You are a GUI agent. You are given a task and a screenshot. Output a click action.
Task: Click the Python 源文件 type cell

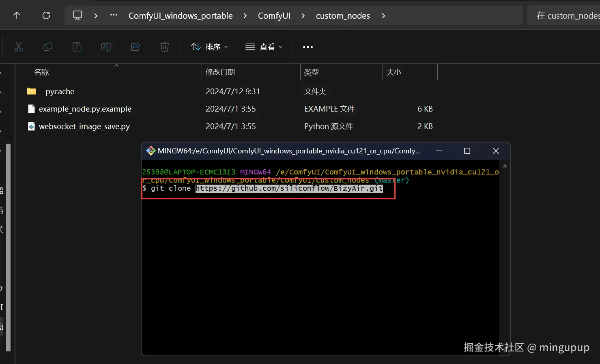coord(329,126)
